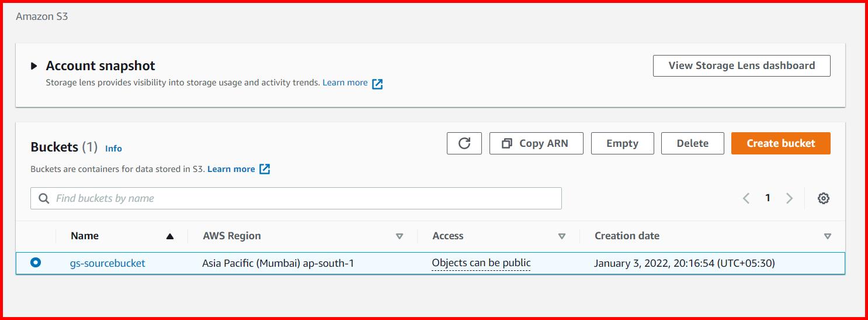The image size is (868, 320).
Task: Click the Creation date column header label
Action: pyautogui.click(x=627, y=236)
